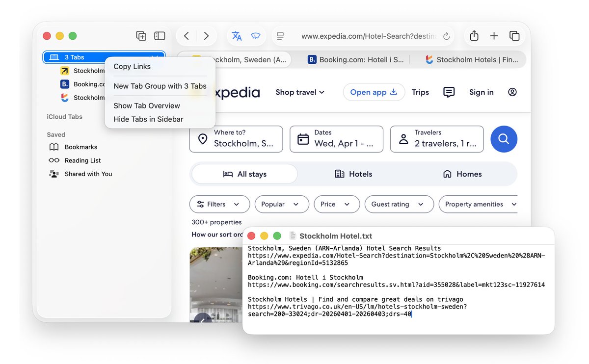Reload the page with the refresh icon

tap(446, 36)
